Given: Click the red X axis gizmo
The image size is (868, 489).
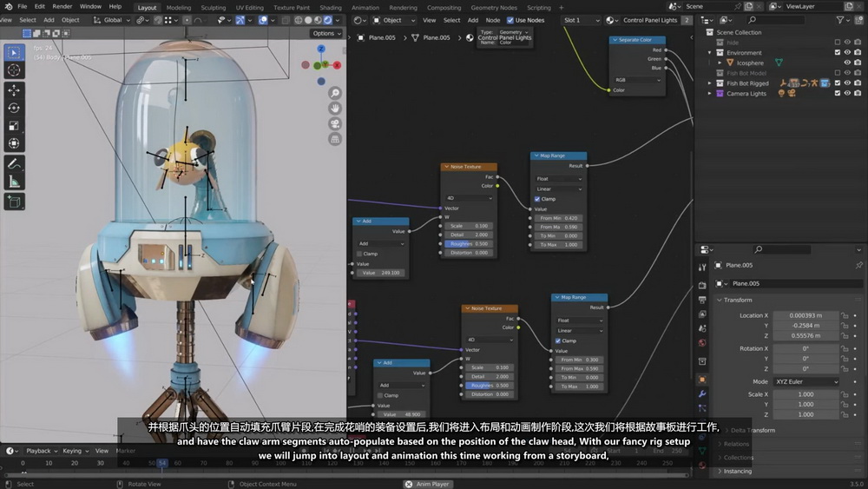Looking at the screenshot, I should coord(336,65).
